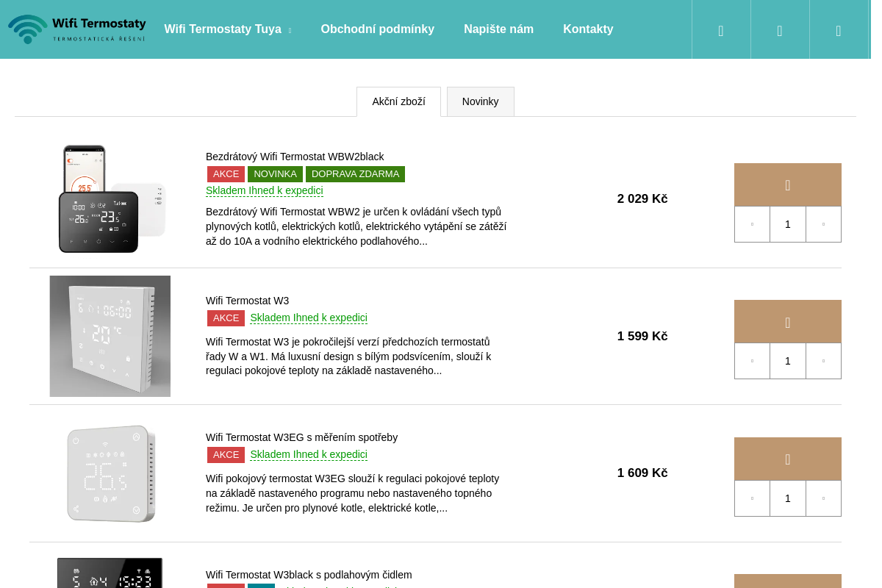Screen dimensions: 882x588
Task: Click the last header icon on the far right
Action: tap(839, 29)
